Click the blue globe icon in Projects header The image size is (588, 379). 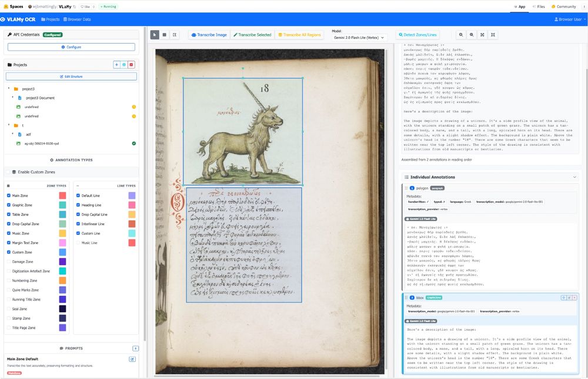coord(123,65)
